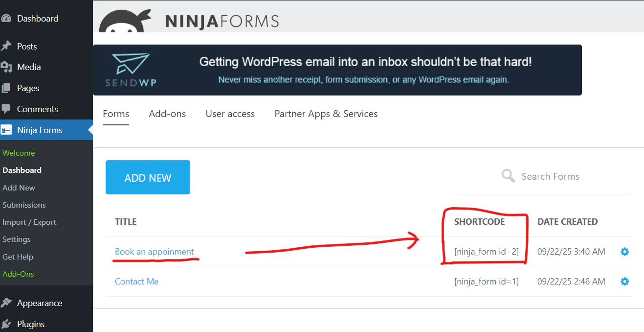Click the DATE CREATED column header

568,222
